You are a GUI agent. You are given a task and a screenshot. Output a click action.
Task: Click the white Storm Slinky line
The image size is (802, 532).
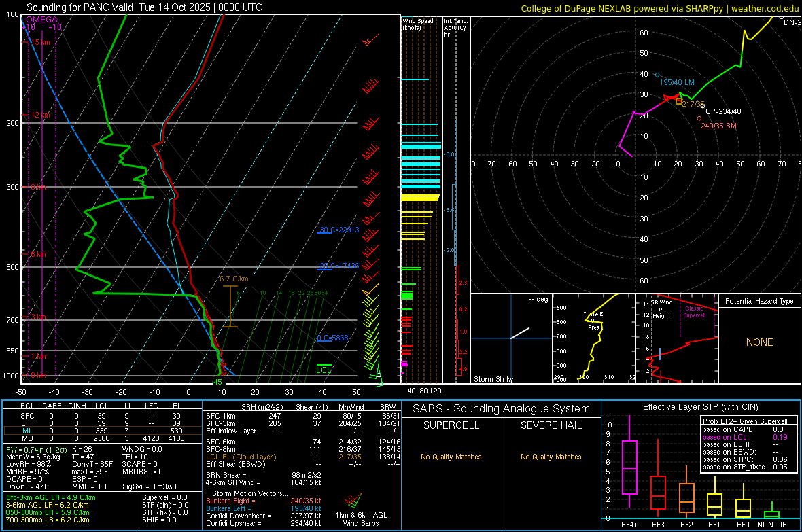[520, 333]
